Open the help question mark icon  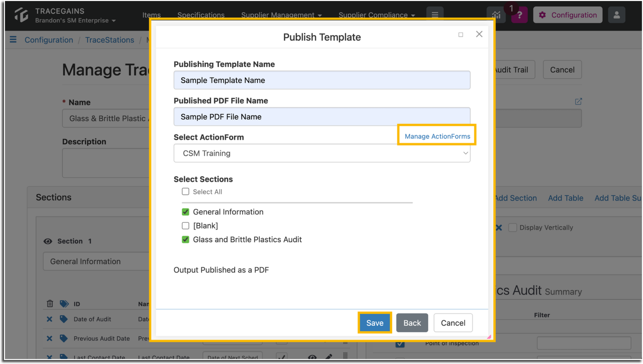pyautogui.click(x=519, y=15)
